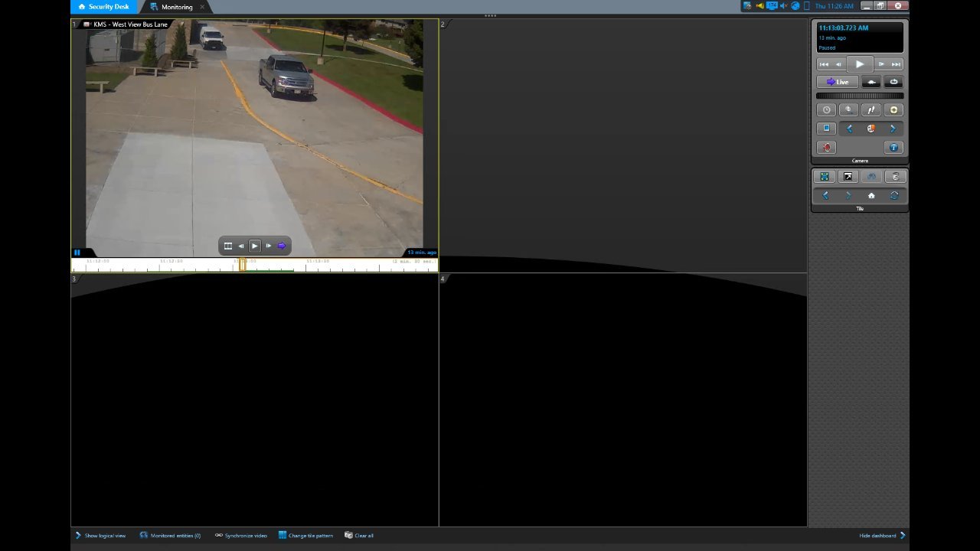The width and height of the screenshot is (980, 551).
Task: Open the go-to specific time clock button
Action: point(826,109)
